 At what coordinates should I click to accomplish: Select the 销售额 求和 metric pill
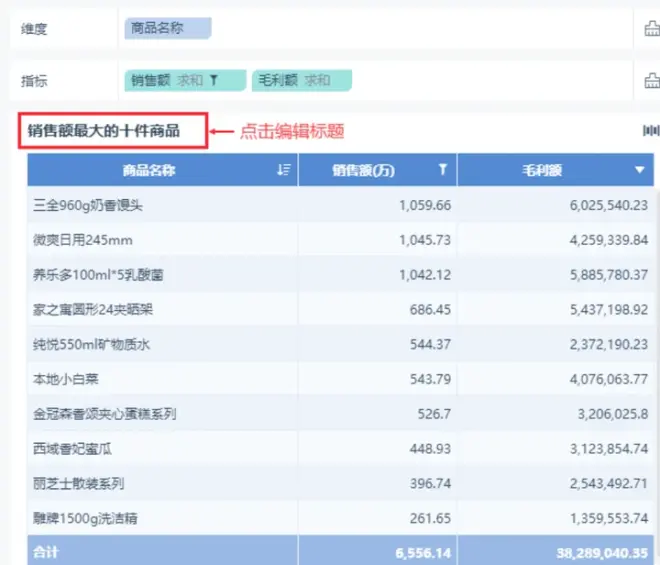click(185, 80)
